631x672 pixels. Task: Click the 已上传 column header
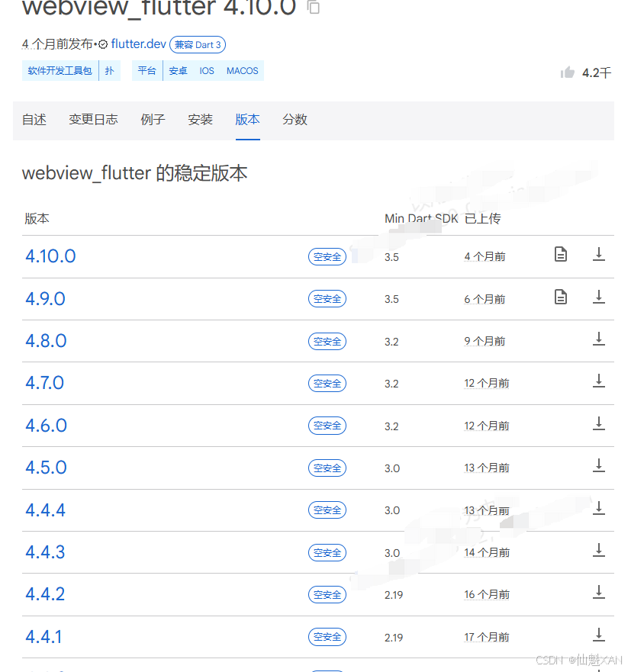coord(483,219)
